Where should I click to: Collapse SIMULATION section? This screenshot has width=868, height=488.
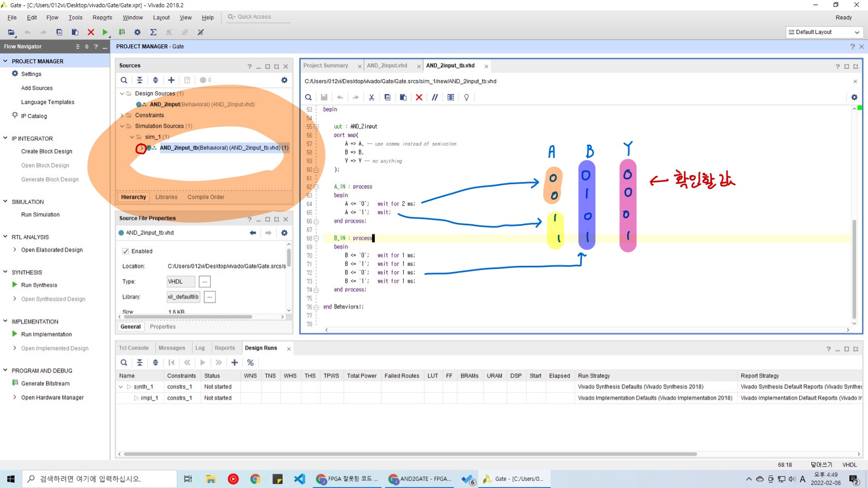5,201
